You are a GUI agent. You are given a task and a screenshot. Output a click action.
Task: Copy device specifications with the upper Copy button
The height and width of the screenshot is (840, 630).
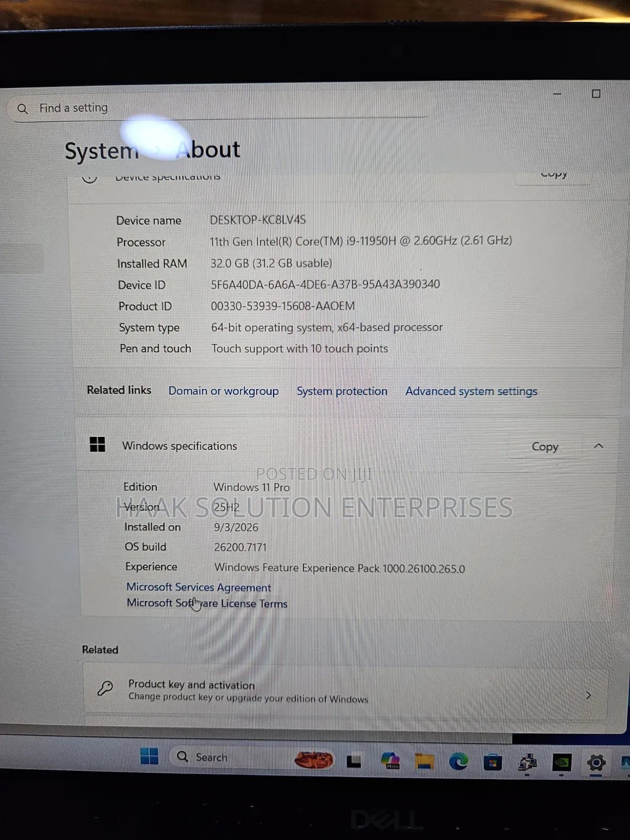[x=553, y=175]
